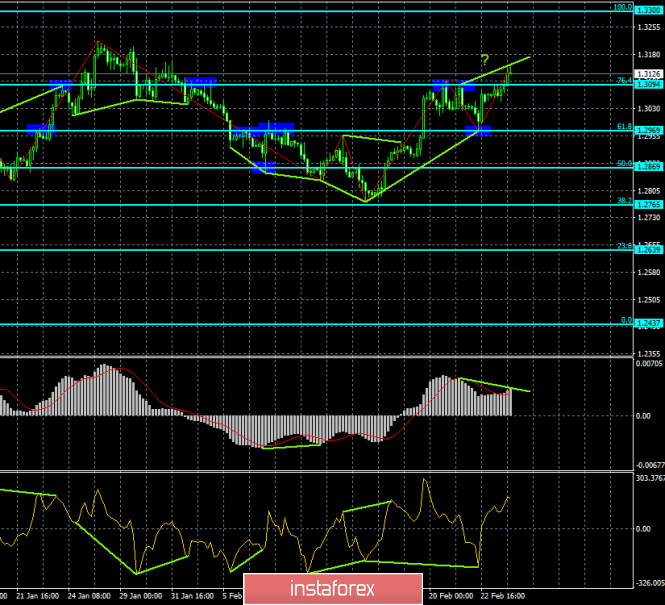
Task: Select the 1.3300 price label at 100.0 level
Action: pyautogui.click(x=648, y=10)
